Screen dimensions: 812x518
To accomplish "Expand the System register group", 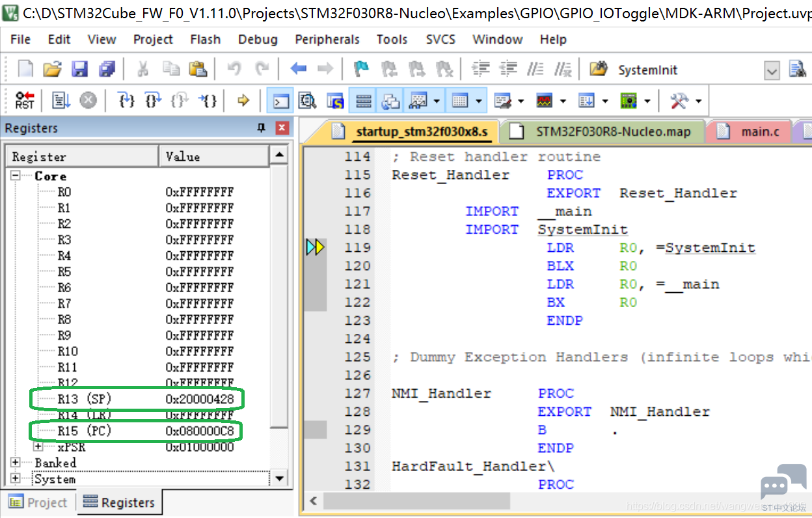I will click(16, 479).
